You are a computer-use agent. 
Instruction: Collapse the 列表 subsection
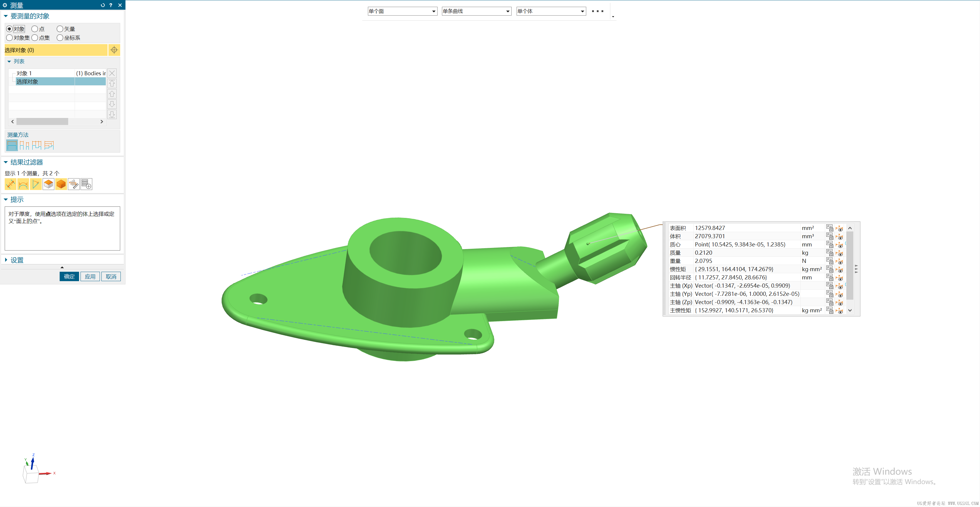tap(9, 61)
